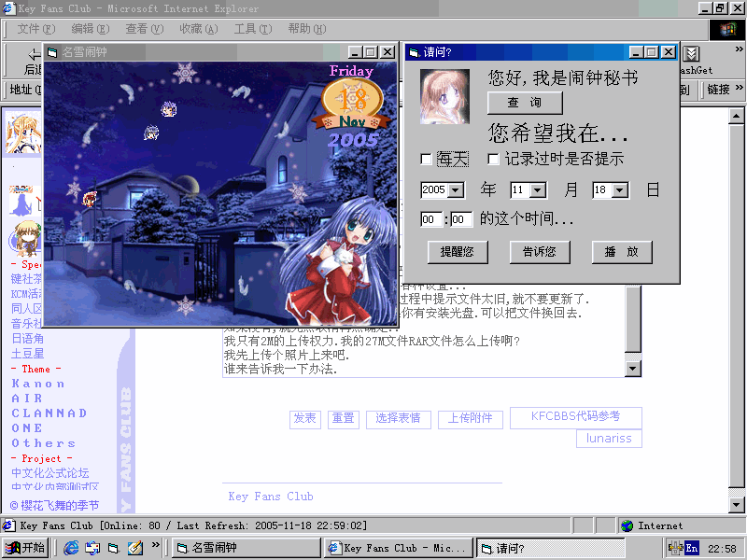Click the secretary avatar portrait
The image size is (747, 560).
444,97
